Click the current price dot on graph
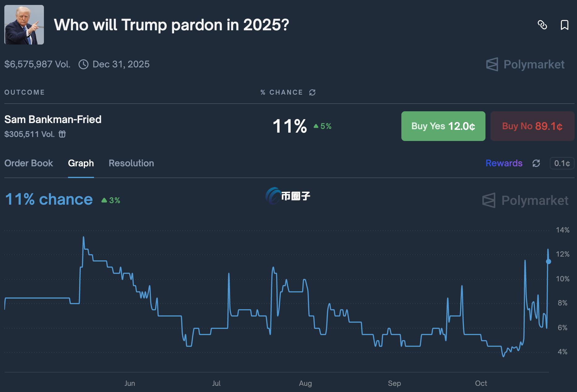 pyautogui.click(x=549, y=262)
